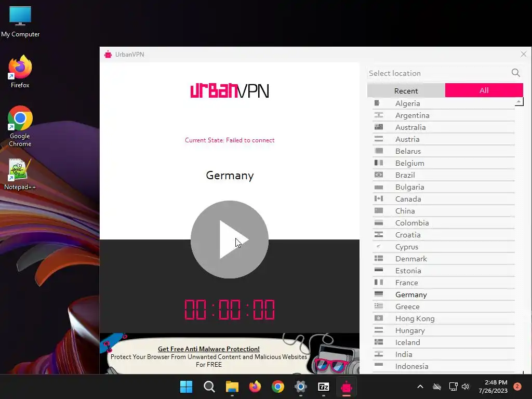This screenshot has width=532, height=399.
Task: Switch to the Recent tab
Action: coord(406,90)
